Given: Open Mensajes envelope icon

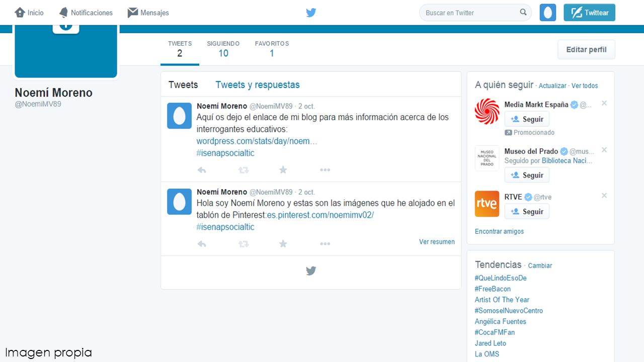Looking at the screenshot, I should point(133,13).
